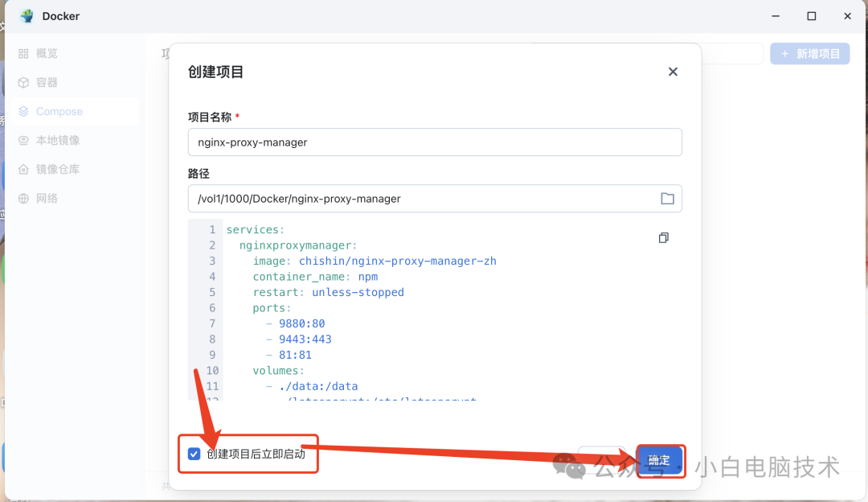Screen dimensions: 868x502
Task: Minimize the Docker window
Action: (776, 16)
